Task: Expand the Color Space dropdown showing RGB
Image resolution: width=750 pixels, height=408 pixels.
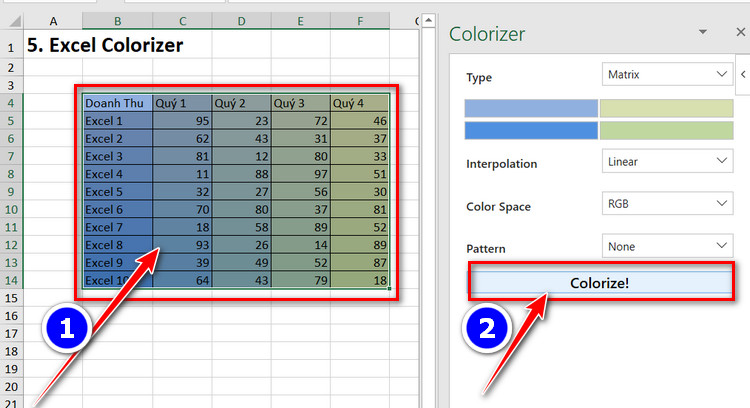Action: (x=667, y=204)
